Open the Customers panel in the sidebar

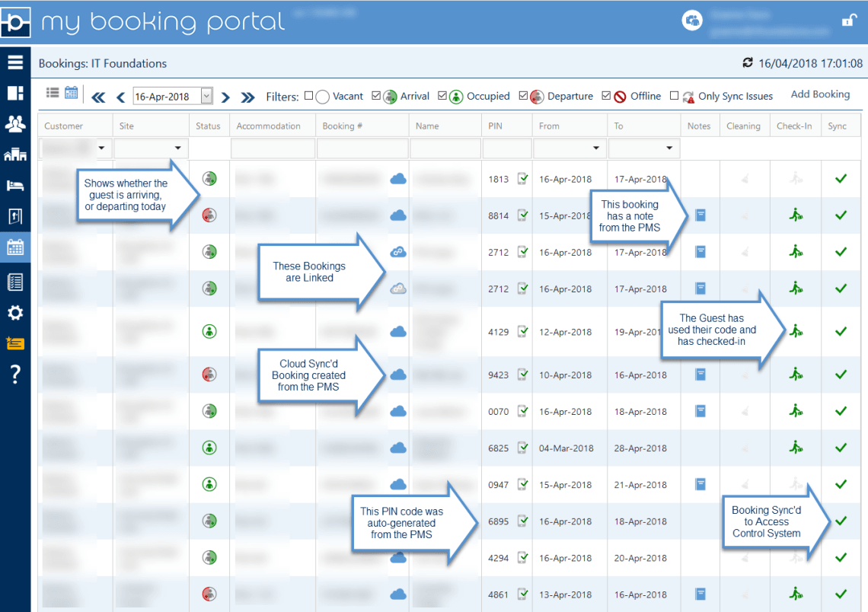tap(15, 123)
